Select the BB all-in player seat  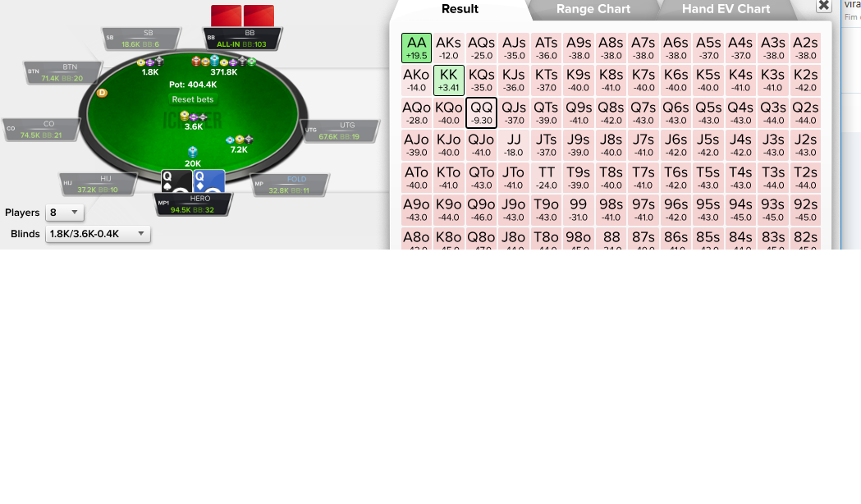click(x=242, y=39)
